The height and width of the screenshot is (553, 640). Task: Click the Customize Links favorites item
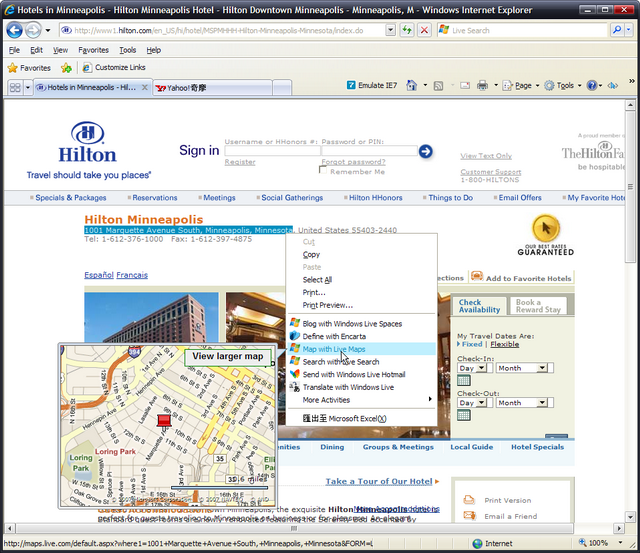click(114, 67)
